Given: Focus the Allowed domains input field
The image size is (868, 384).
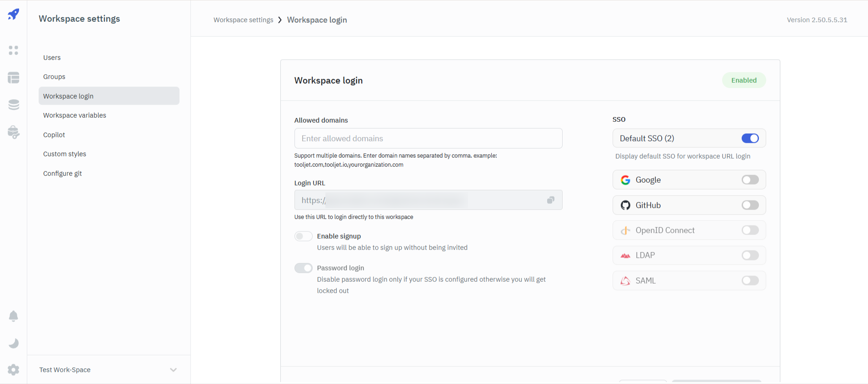Looking at the screenshot, I should pos(429,138).
